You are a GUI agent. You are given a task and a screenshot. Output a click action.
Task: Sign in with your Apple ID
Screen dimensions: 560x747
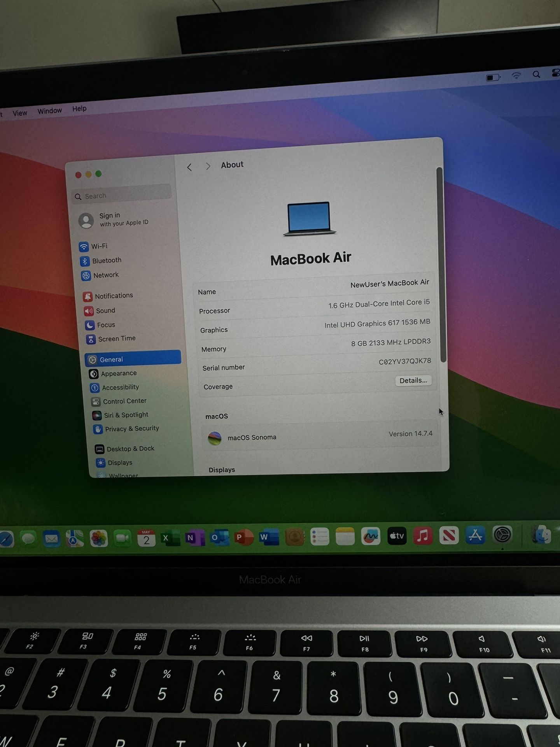114,220
